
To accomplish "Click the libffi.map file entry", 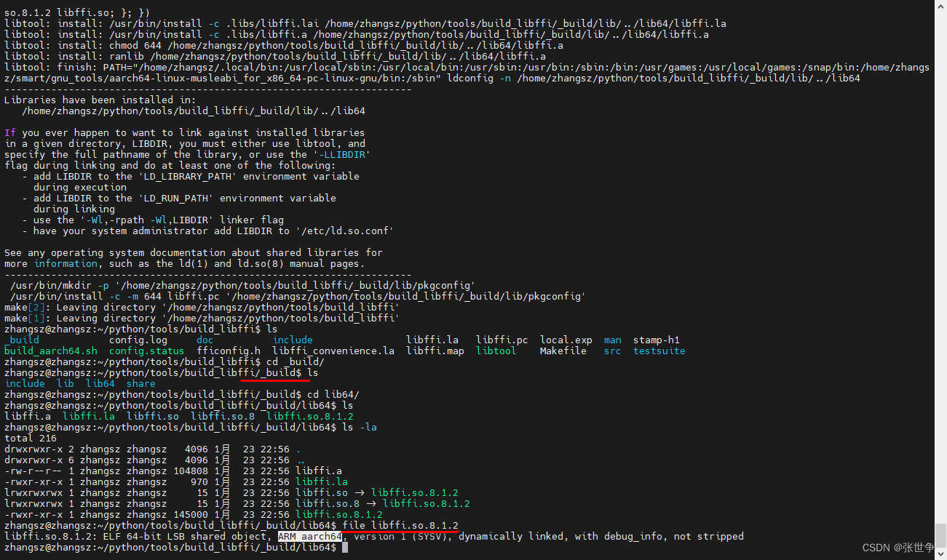I will point(435,351).
